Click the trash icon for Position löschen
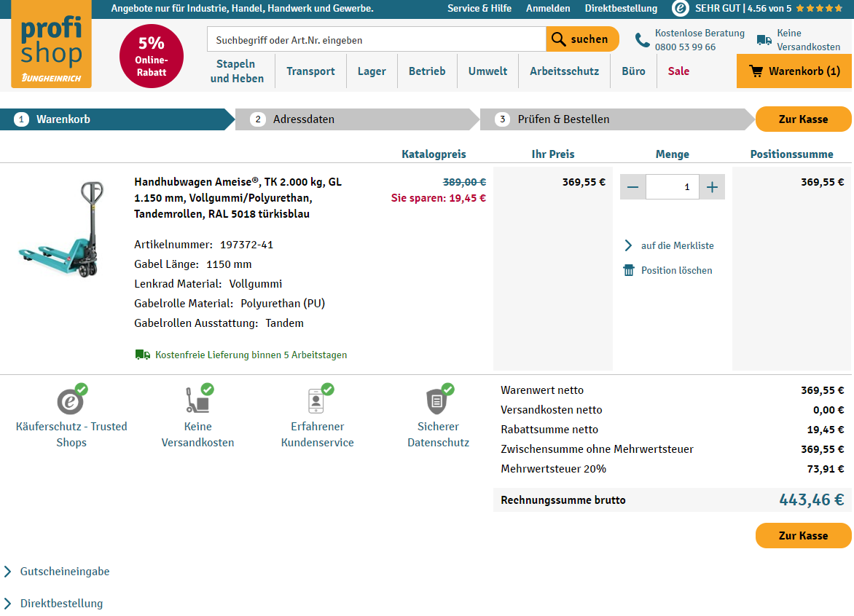The width and height of the screenshot is (854, 616). coord(629,270)
